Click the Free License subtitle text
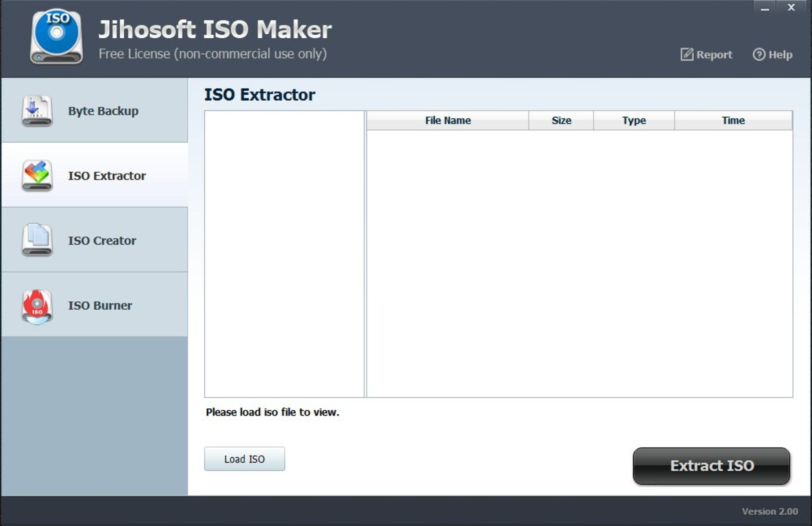The image size is (812, 526). coord(212,54)
